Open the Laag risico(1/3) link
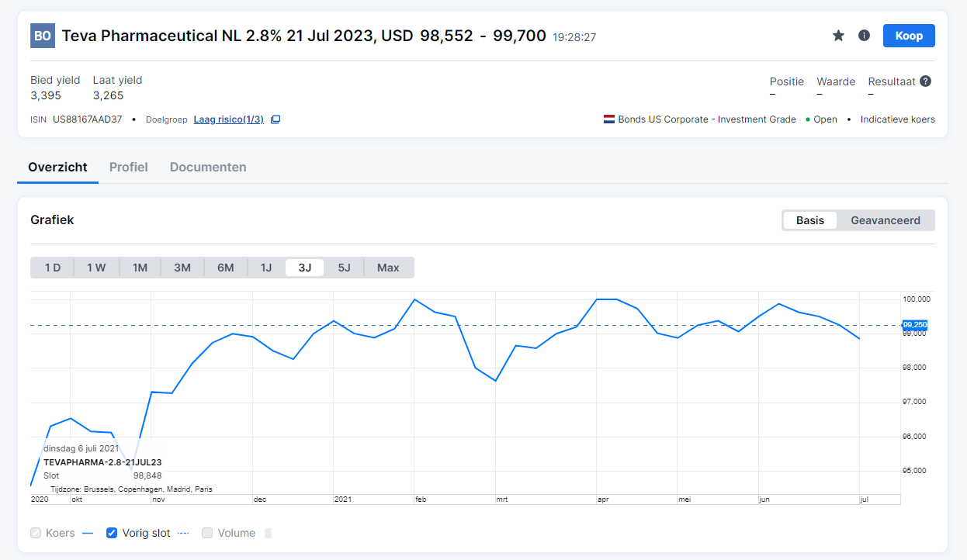This screenshot has height=560, width=967. coord(228,119)
